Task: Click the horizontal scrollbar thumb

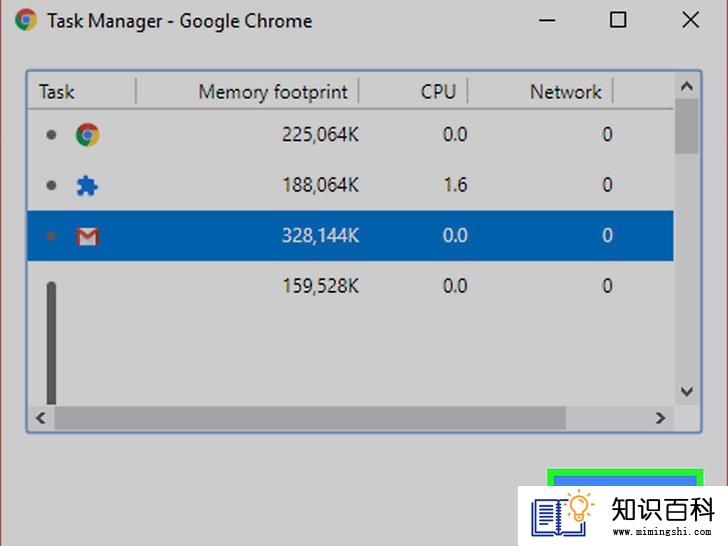Action: coord(310,418)
